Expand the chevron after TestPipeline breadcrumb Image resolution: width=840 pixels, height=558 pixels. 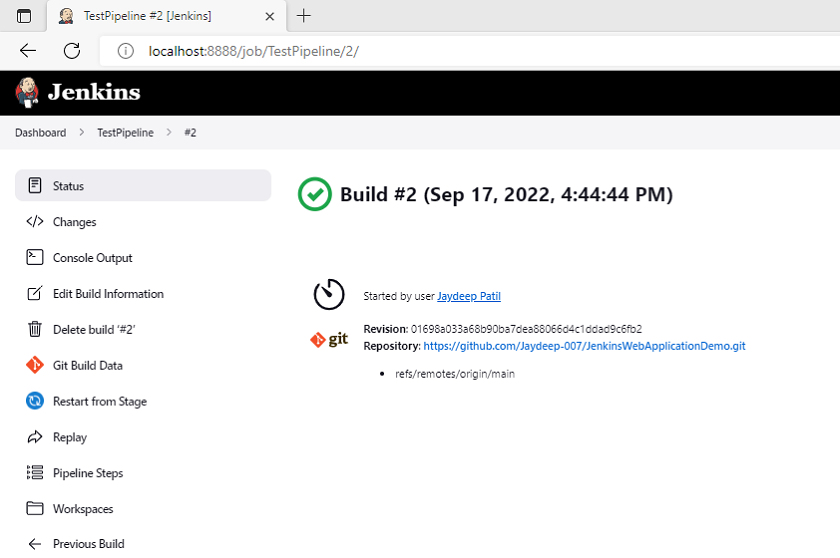point(169,132)
